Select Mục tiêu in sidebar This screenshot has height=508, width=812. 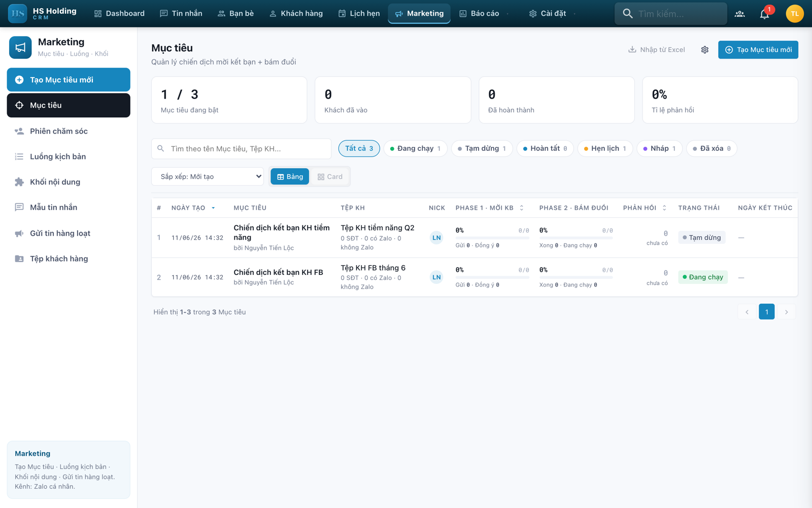point(69,105)
